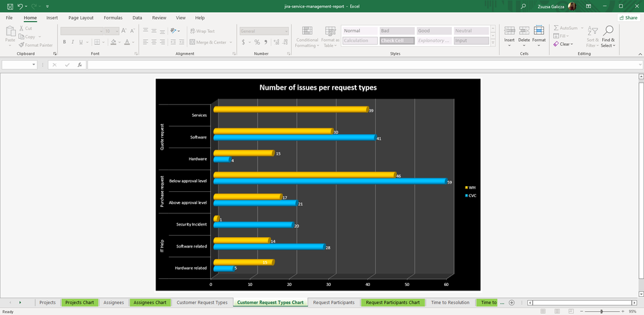Click the Cut scissors icon

(x=21, y=28)
